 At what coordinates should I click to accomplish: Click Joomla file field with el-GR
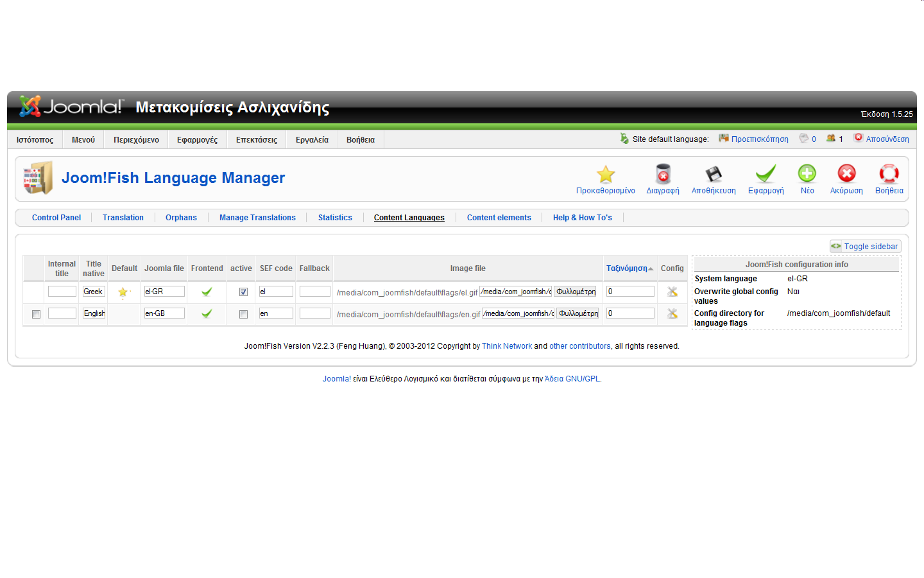tap(164, 292)
